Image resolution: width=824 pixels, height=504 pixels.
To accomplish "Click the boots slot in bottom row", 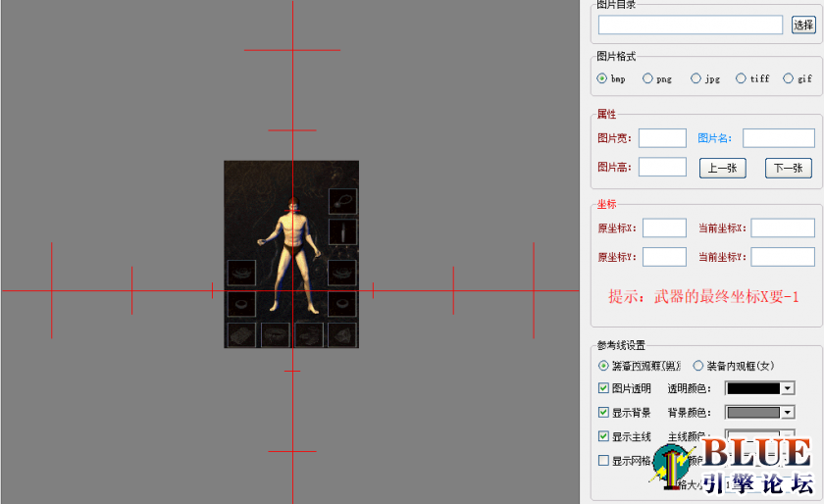I will pos(309,334).
